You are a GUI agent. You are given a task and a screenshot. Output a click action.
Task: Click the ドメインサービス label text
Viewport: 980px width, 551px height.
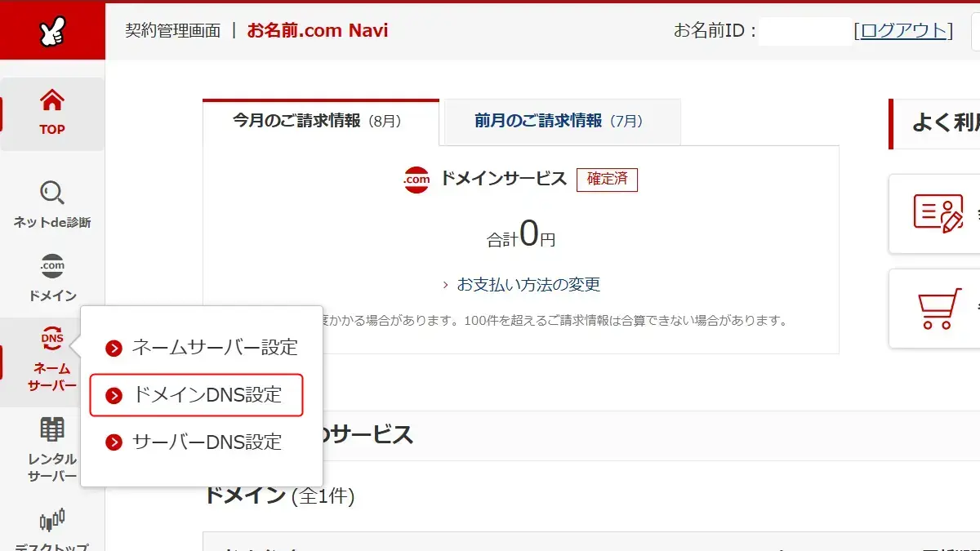click(503, 179)
